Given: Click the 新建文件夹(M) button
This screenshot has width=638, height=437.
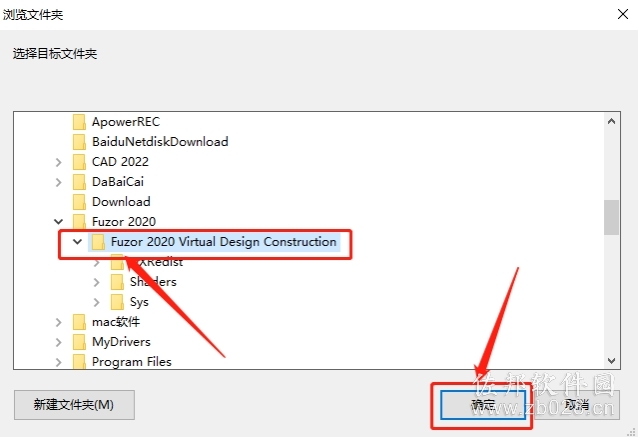Looking at the screenshot, I should [x=74, y=405].
